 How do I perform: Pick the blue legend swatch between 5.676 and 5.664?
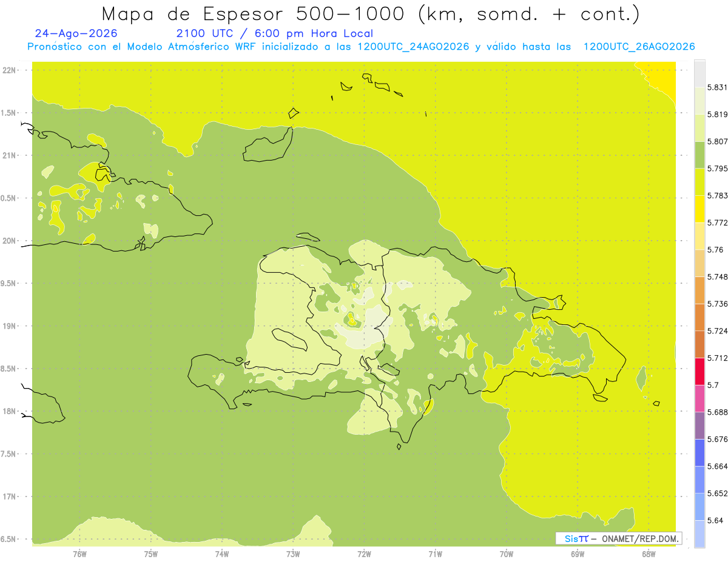699,453
